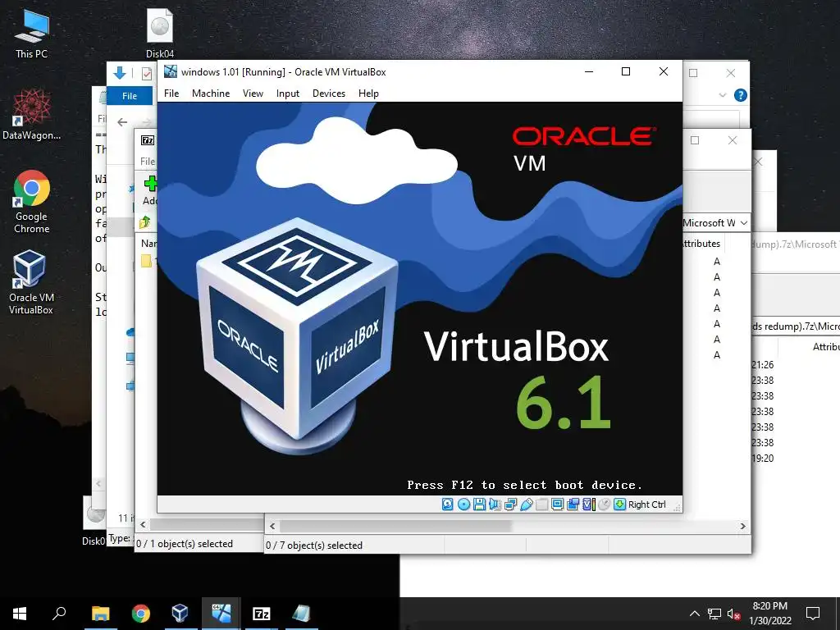Select the DataWagon desktop shortcut
Screen dimensions: 840x630
32,115
